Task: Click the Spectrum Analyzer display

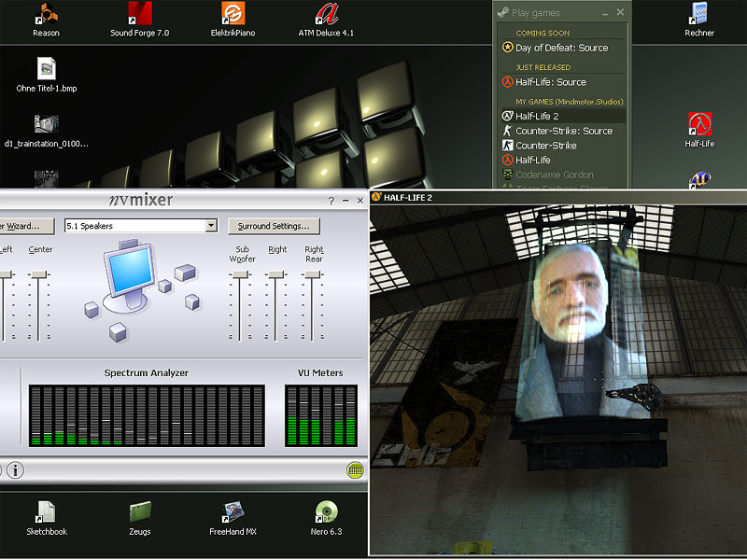Action: (x=147, y=415)
